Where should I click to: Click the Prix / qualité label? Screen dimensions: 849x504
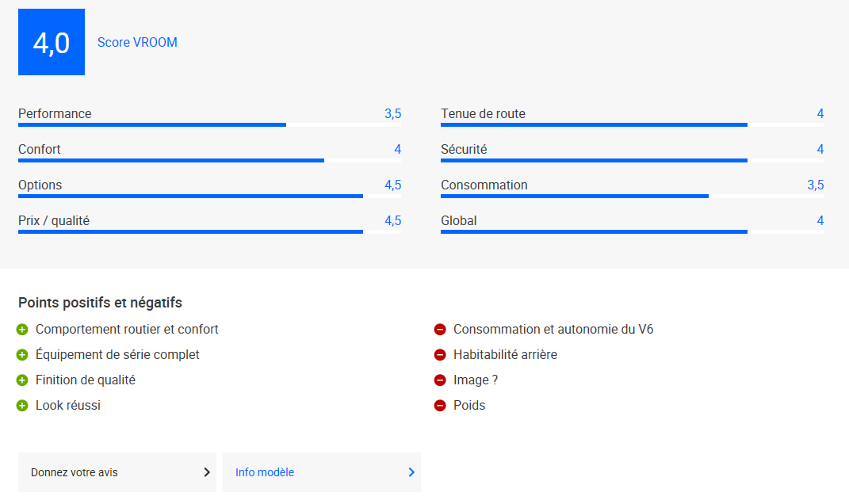54,221
